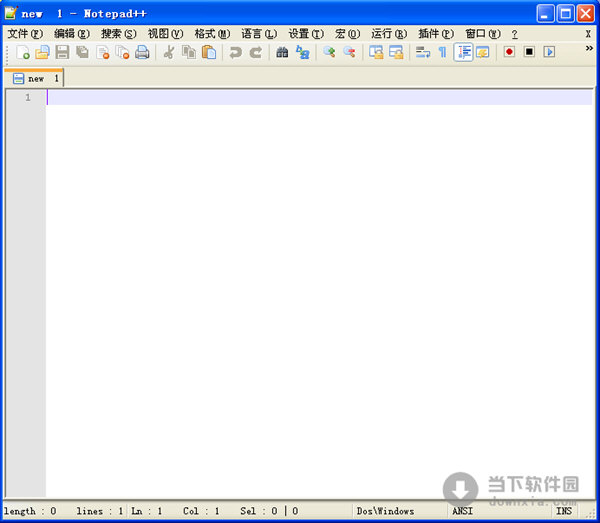
Task: Toggle the Show Indent Guide icon
Action: pyautogui.click(x=463, y=52)
